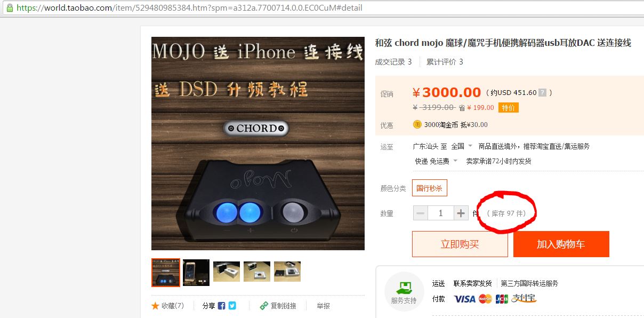Screen dimensions: 644x318
Task: Open 累计评价 3 reviews tab
Action: tap(445, 61)
